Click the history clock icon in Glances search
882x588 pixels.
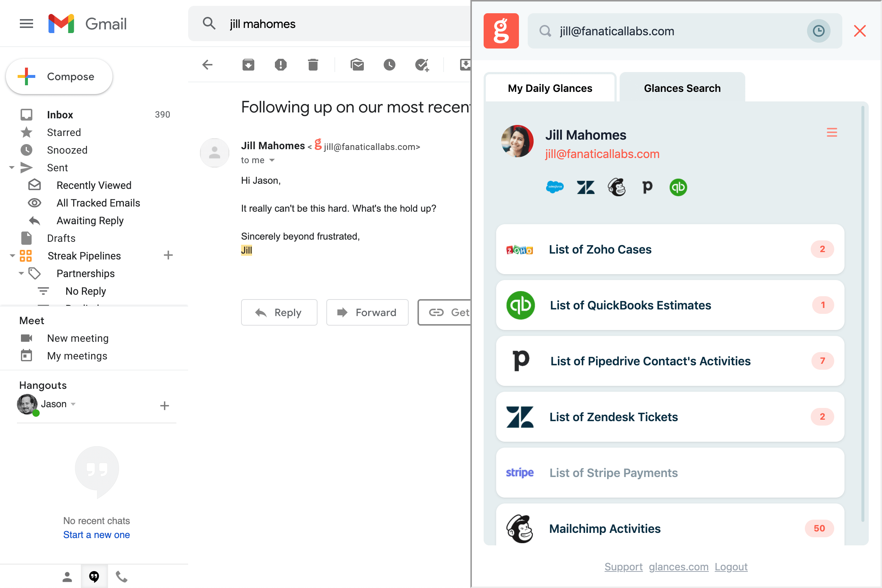(x=818, y=31)
